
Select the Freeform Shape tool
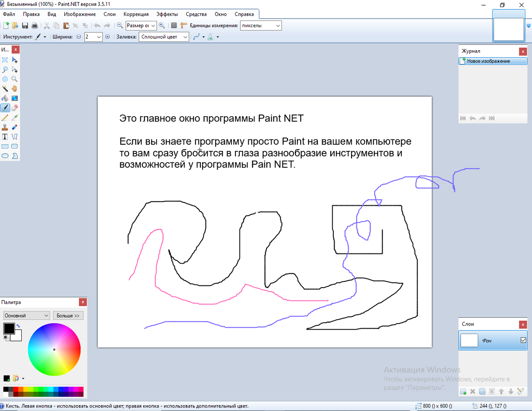click(x=15, y=156)
